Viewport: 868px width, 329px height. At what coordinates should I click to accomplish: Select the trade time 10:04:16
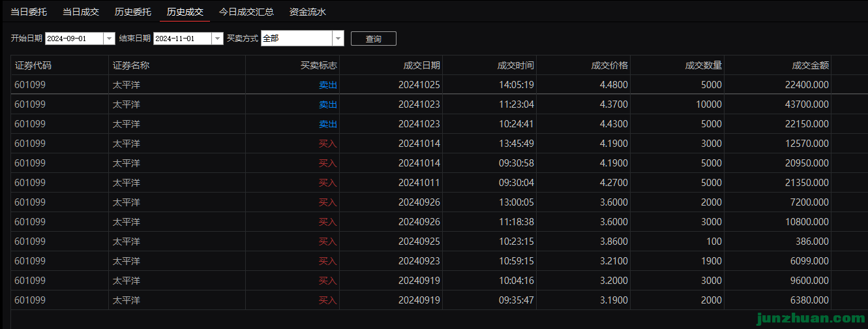516,281
